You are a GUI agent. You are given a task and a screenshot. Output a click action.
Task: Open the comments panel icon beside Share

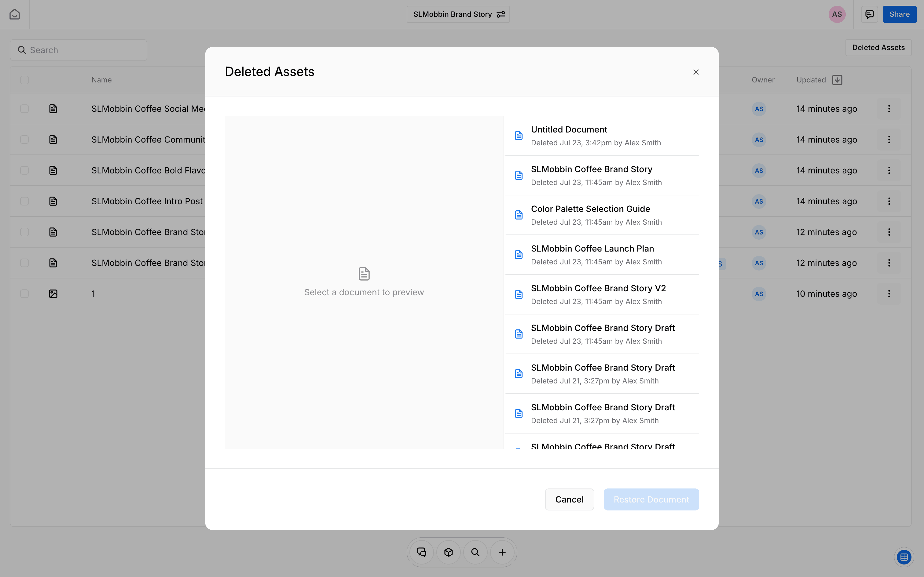pyautogui.click(x=869, y=15)
